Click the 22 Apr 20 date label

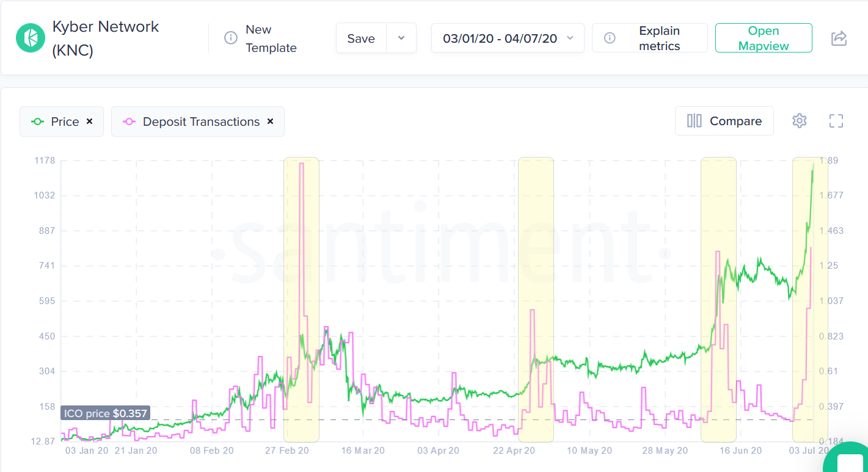(514, 451)
